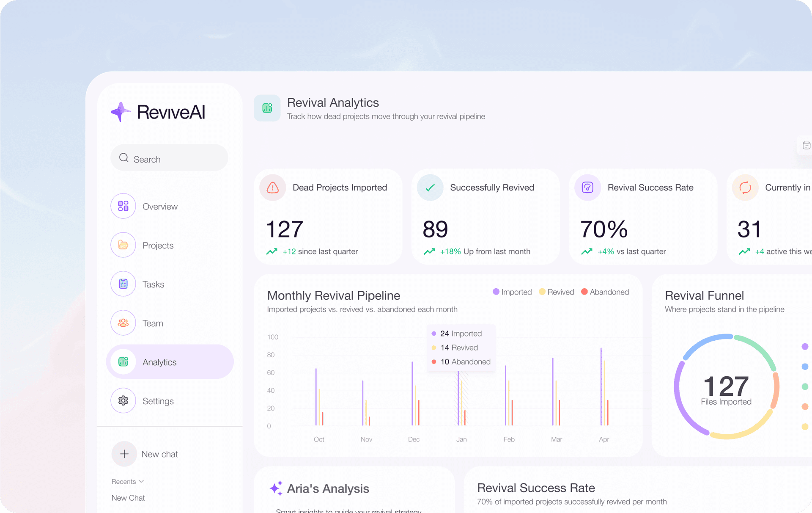The height and width of the screenshot is (513, 812).
Task: Click the Projects folder icon
Action: pos(123,245)
